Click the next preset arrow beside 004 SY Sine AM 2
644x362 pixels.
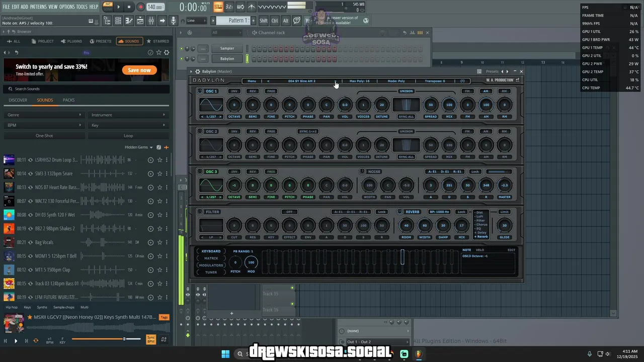tap(336, 81)
